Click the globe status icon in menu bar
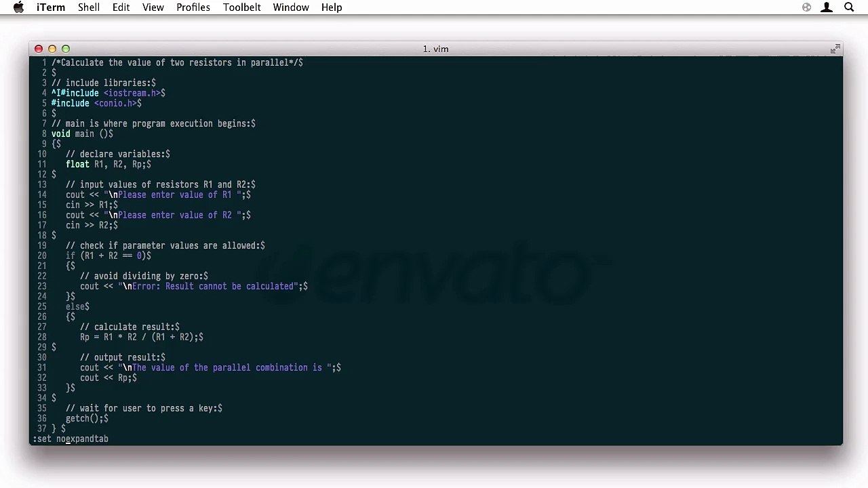Viewport: 868px width, 488px height. (806, 7)
